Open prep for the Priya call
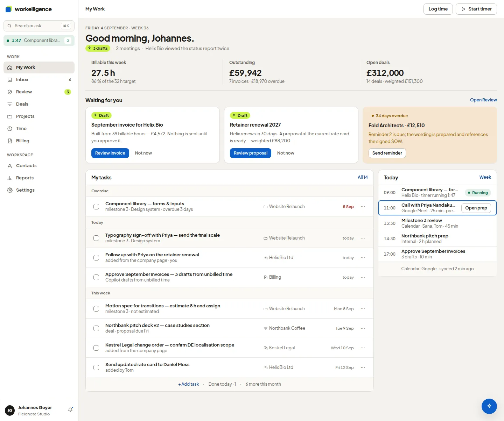Viewport: 504px width, 421px height. tap(476, 208)
